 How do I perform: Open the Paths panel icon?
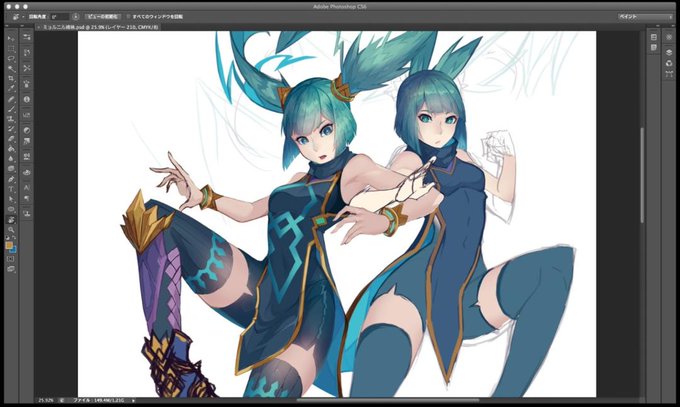pyautogui.click(x=669, y=74)
